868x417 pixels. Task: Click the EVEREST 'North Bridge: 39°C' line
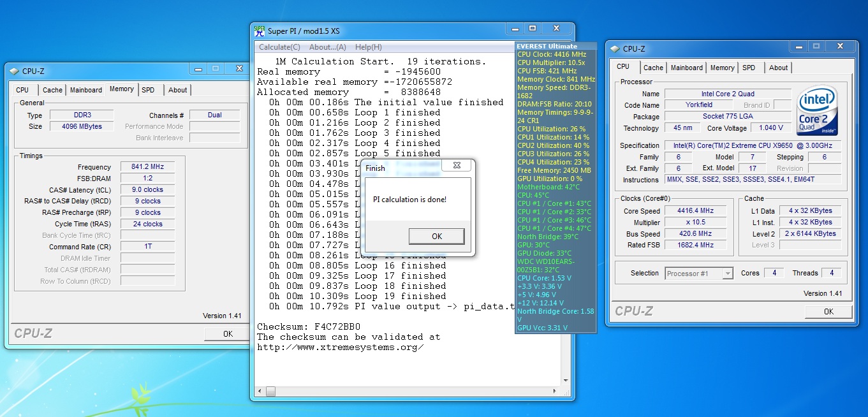[x=548, y=237]
